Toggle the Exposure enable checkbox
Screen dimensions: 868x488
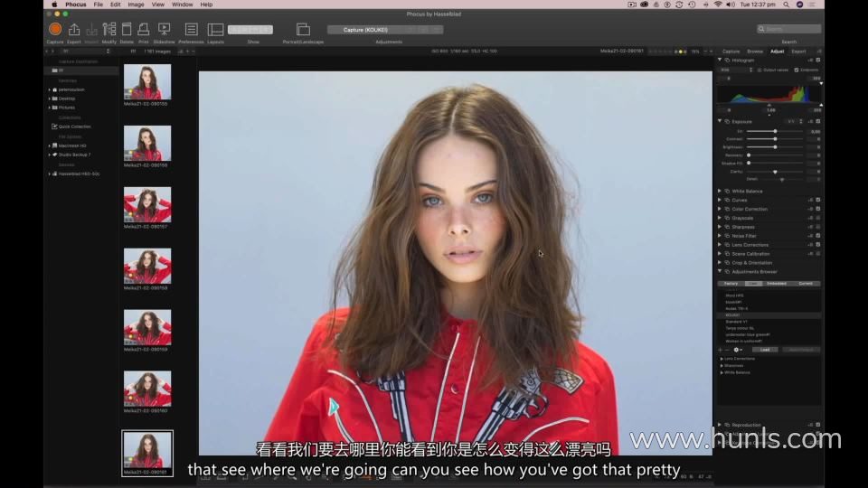pyautogui.click(x=818, y=122)
